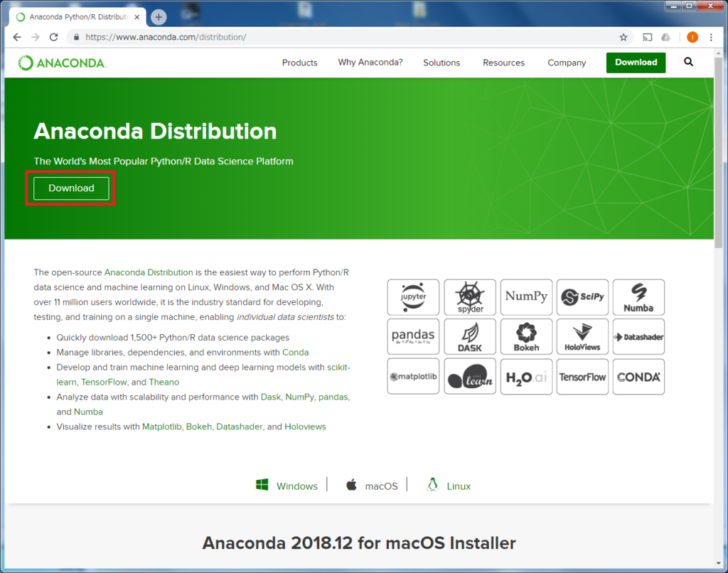Follow the TensorFlow text link

point(104,382)
